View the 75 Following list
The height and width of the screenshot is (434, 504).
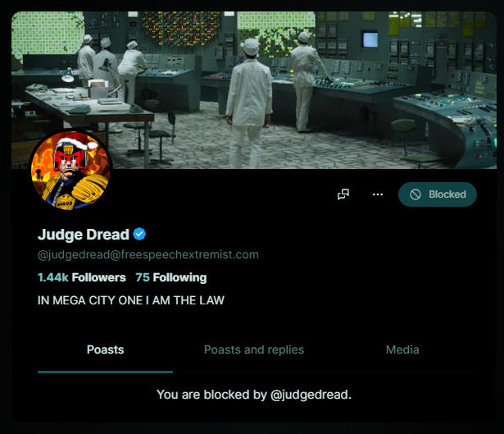[171, 277]
